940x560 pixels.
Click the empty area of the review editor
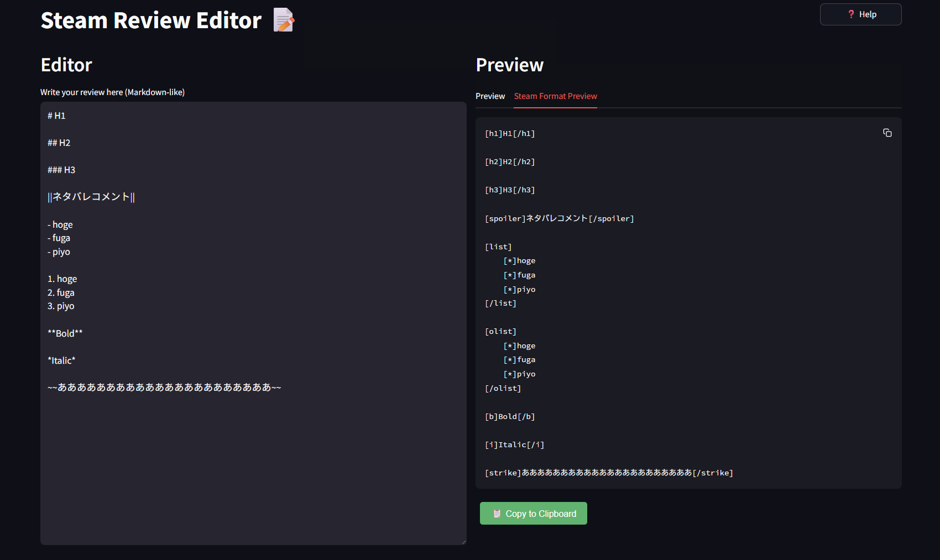tap(253, 470)
